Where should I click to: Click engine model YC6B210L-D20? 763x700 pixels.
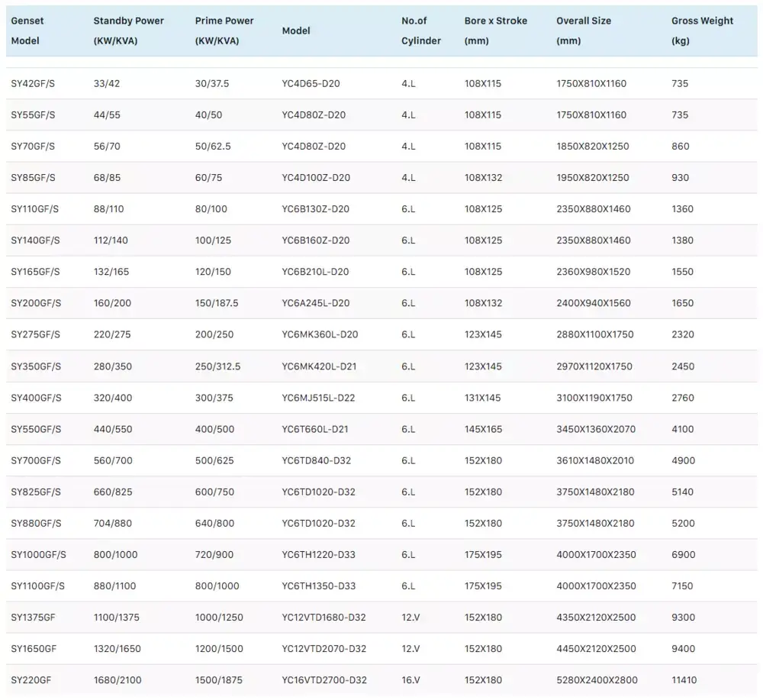315,272
